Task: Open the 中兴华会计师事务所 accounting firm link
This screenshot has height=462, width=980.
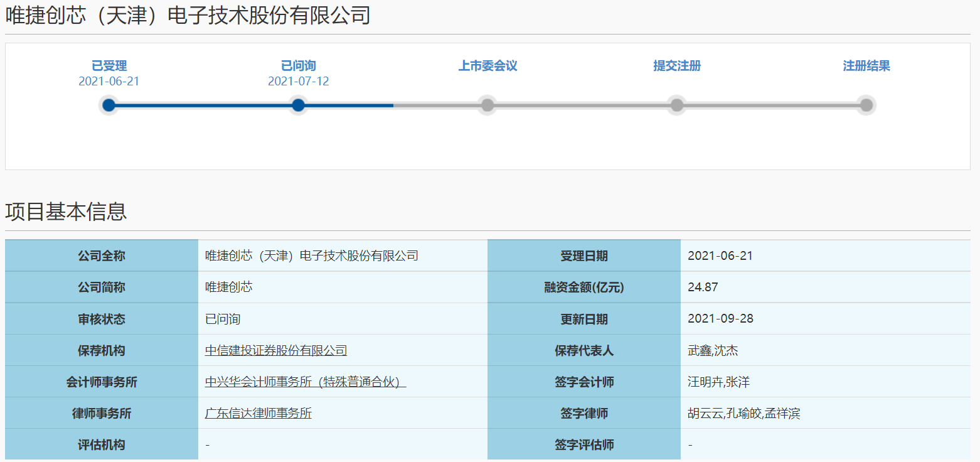Action: pos(306,382)
